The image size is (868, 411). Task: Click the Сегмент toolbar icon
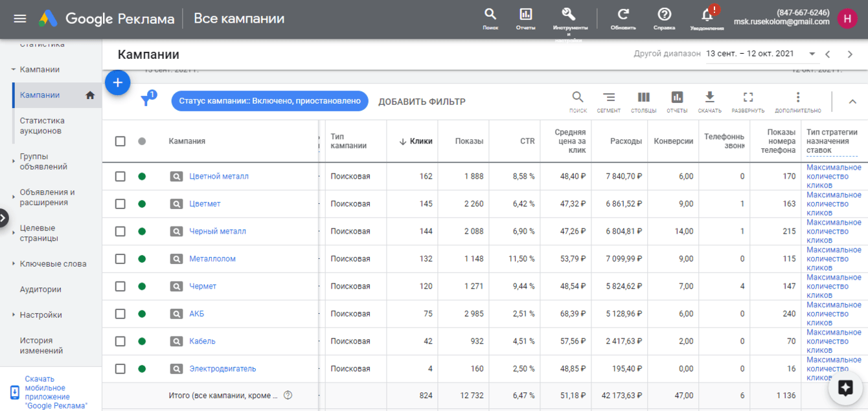(x=608, y=98)
